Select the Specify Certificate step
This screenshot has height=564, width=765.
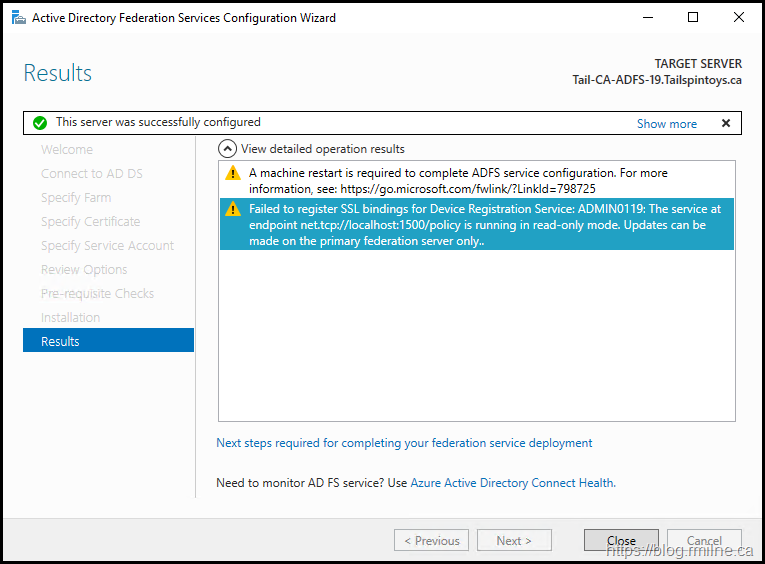pyautogui.click(x=90, y=222)
